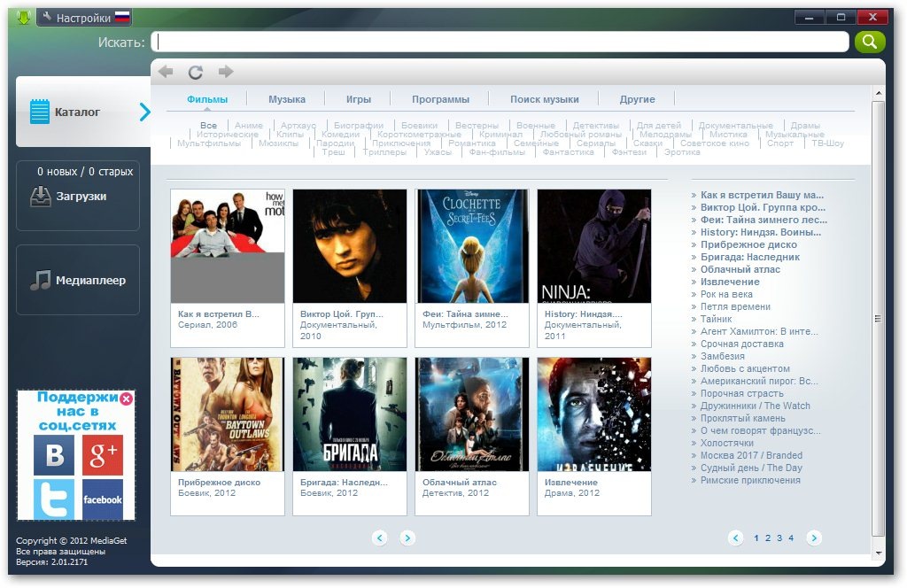Close the social networks support banner
Viewport: 907px width, 588px height.
(x=127, y=399)
